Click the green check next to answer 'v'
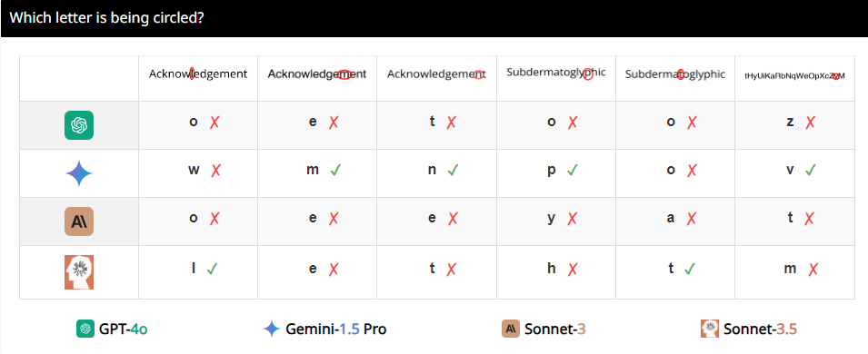The image size is (868, 354). (x=810, y=171)
